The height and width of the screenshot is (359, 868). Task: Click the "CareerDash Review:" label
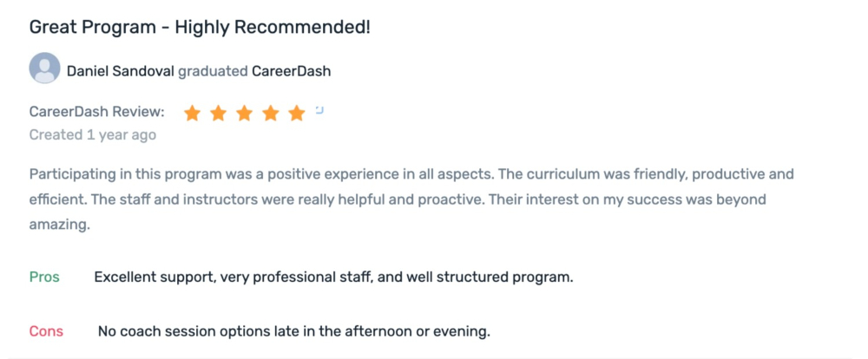coord(97,112)
